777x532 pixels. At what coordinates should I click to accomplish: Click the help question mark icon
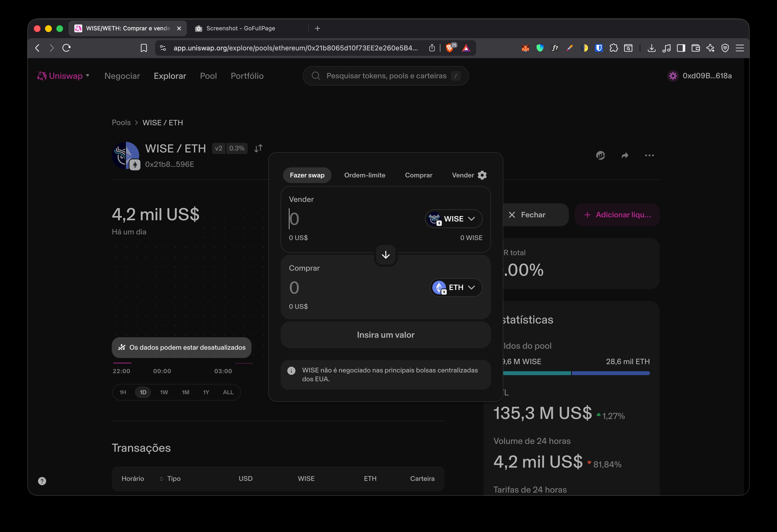click(42, 481)
